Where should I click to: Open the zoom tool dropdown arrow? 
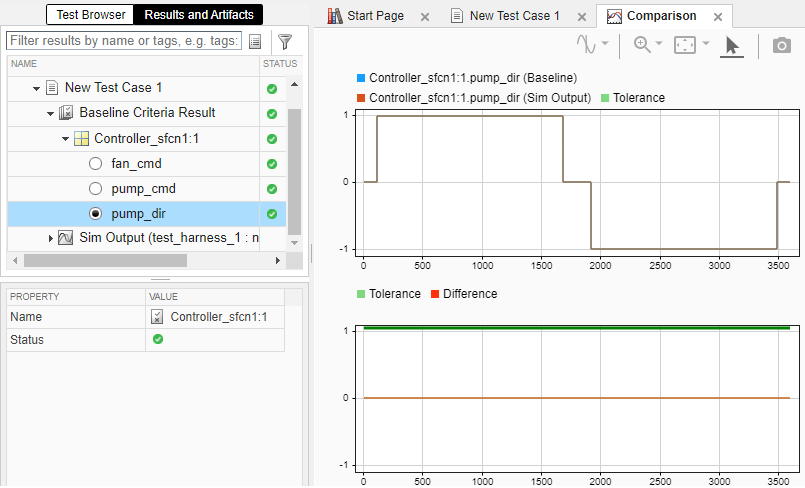click(659, 45)
